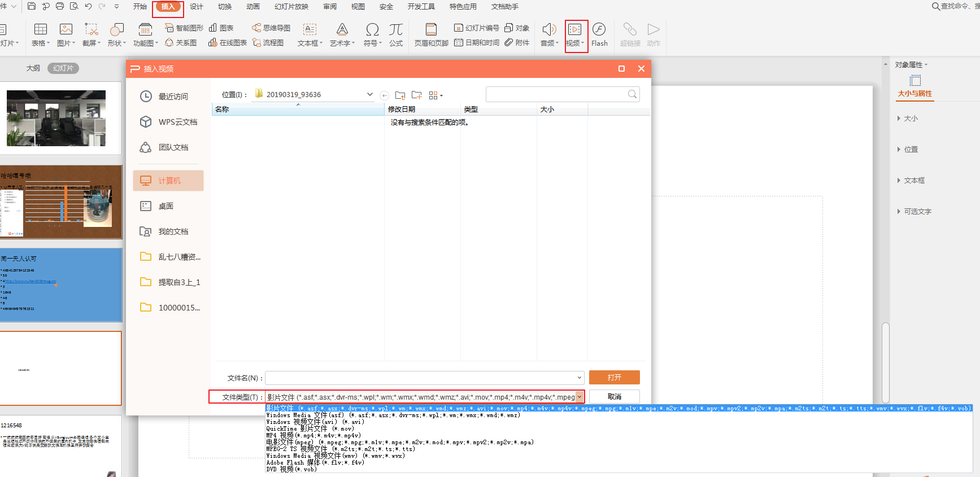Image resolution: width=980 pixels, height=477 pixels.
Task: Click the search field in the dialog
Action: 563,94
